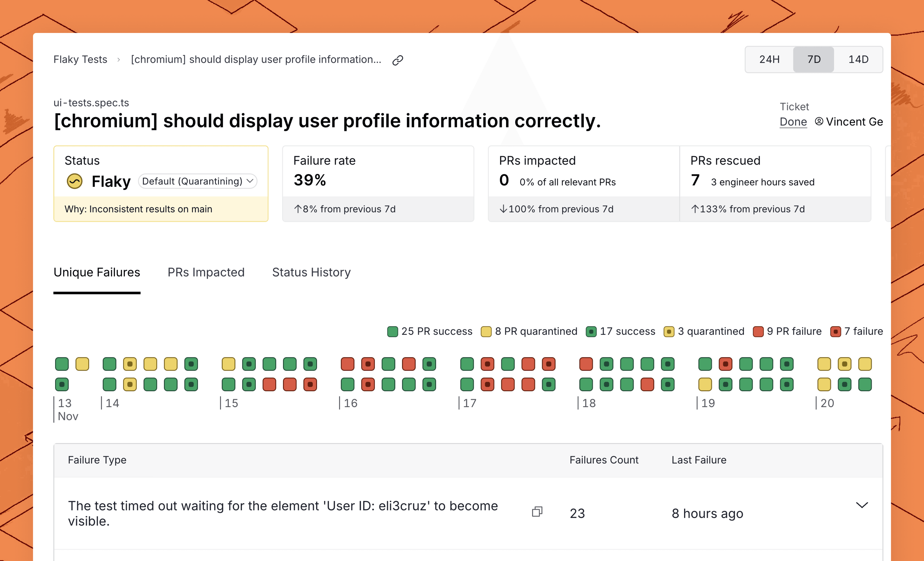Click the copy icon next to timeout failure

coord(537,512)
